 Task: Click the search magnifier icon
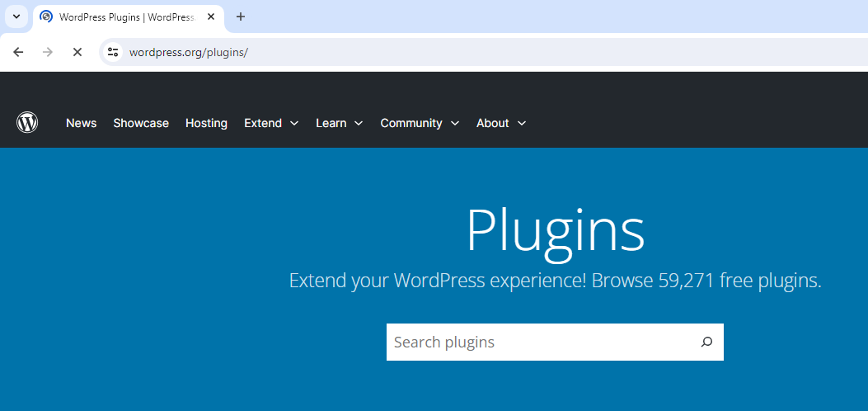[706, 342]
